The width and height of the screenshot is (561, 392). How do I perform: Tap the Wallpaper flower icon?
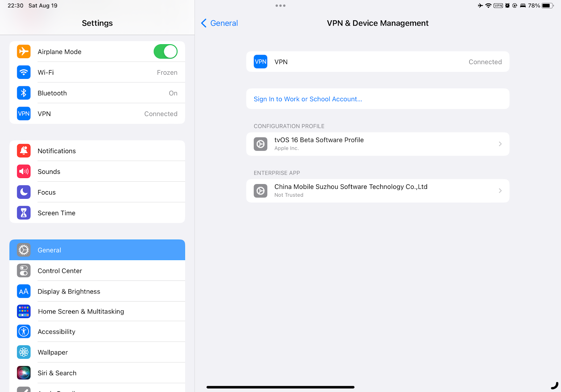pyautogui.click(x=24, y=352)
